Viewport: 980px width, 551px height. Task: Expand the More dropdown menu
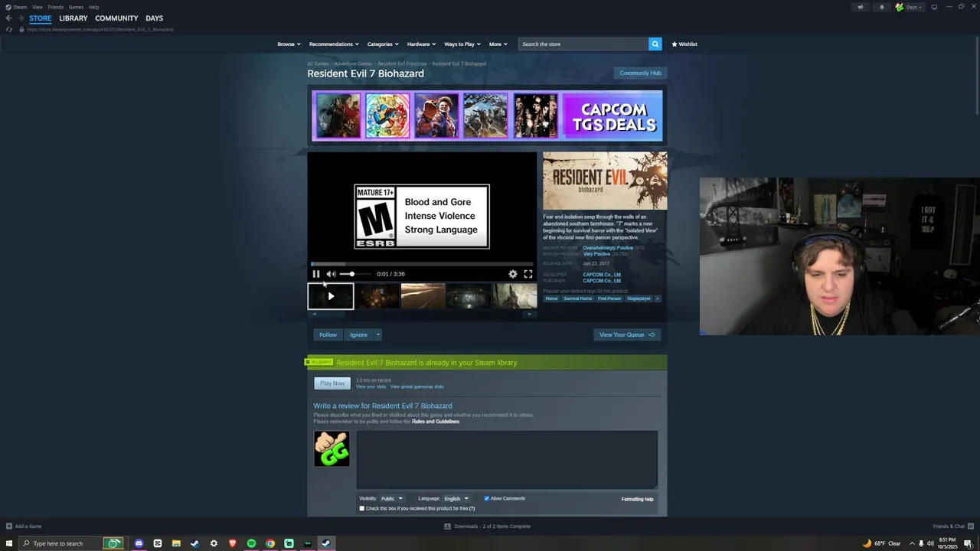[498, 44]
